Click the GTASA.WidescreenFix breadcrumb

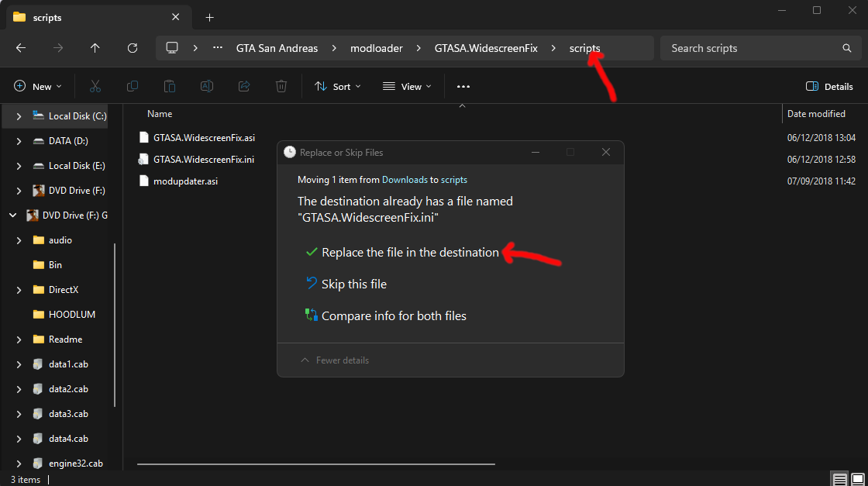tap(486, 48)
